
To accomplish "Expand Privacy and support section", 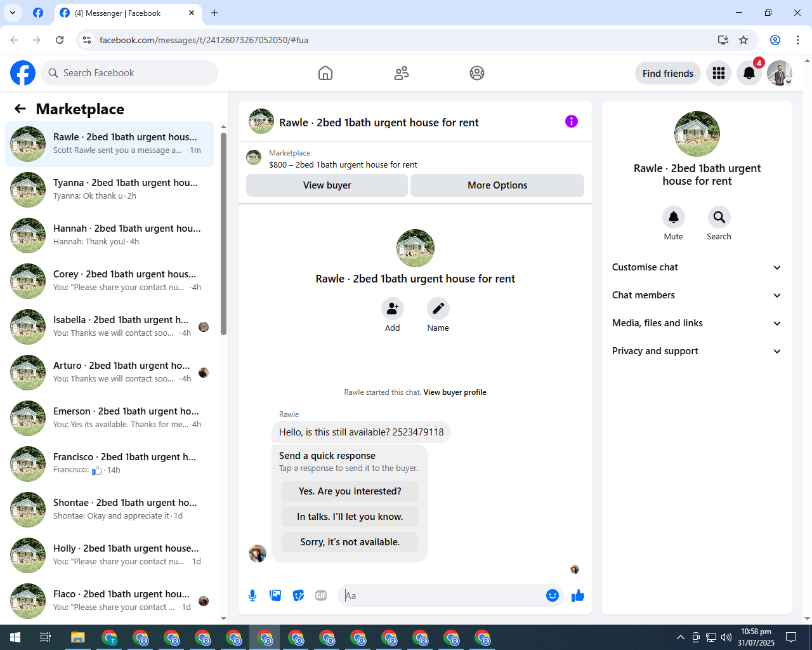I will tap(697, 351).
